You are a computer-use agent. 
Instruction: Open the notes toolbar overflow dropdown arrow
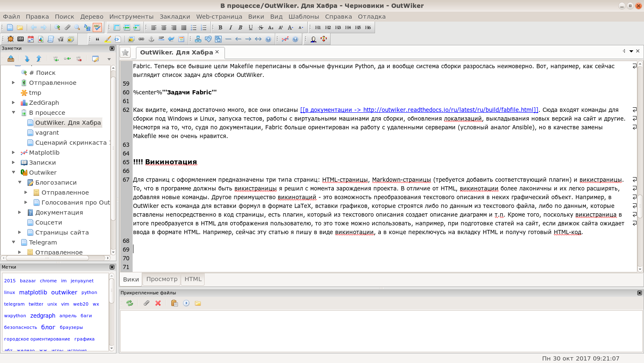coord(109,59)
